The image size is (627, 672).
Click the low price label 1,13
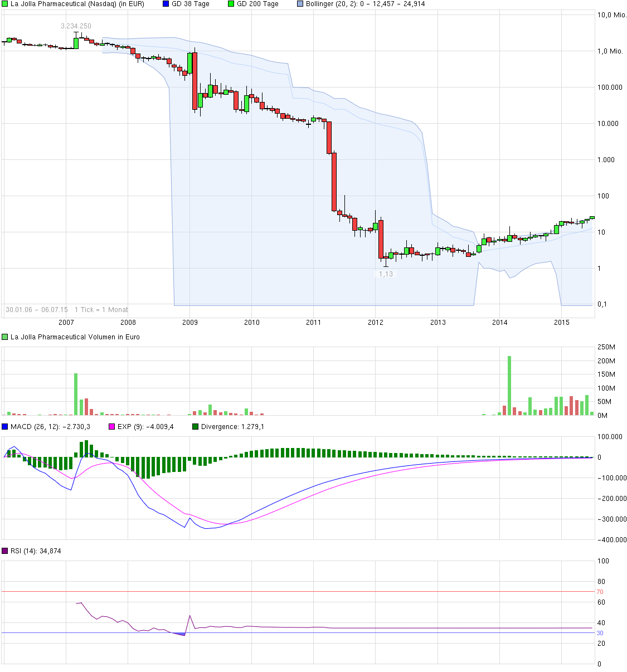click(386, 274)
